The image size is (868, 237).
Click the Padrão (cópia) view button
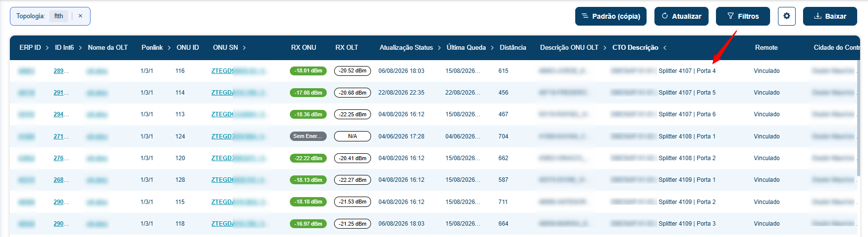click(x=611, y=16)
